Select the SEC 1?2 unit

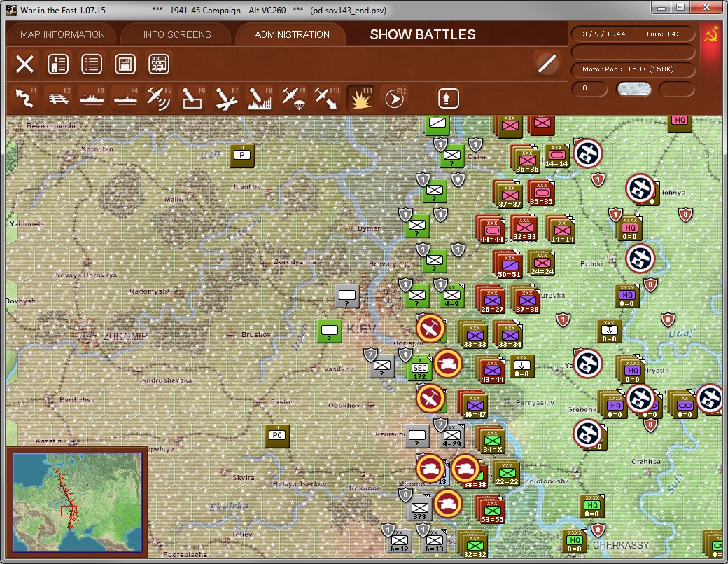tap(420, 369)
